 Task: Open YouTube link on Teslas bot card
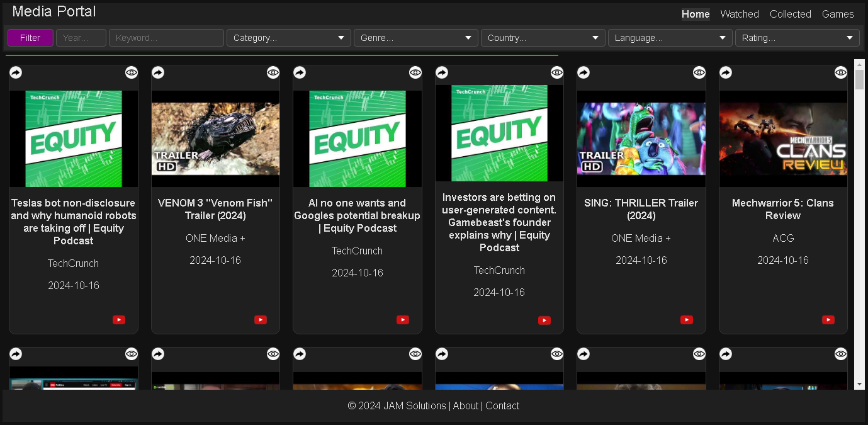coord(119,320)
